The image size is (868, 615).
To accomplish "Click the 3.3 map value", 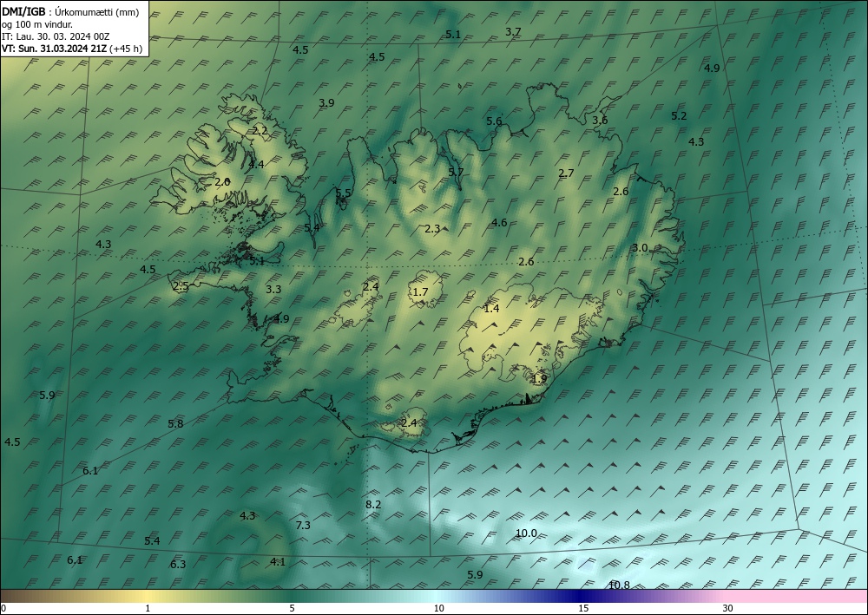I will (273, 289).
